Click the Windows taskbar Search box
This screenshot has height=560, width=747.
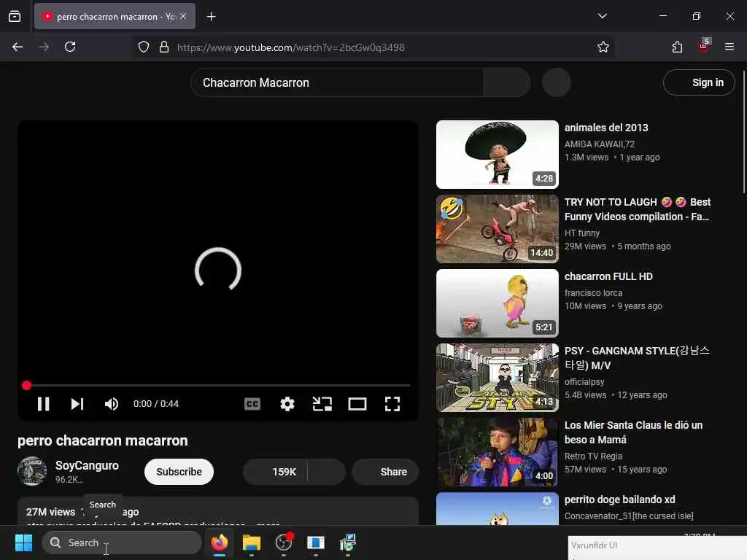(122, 542)
